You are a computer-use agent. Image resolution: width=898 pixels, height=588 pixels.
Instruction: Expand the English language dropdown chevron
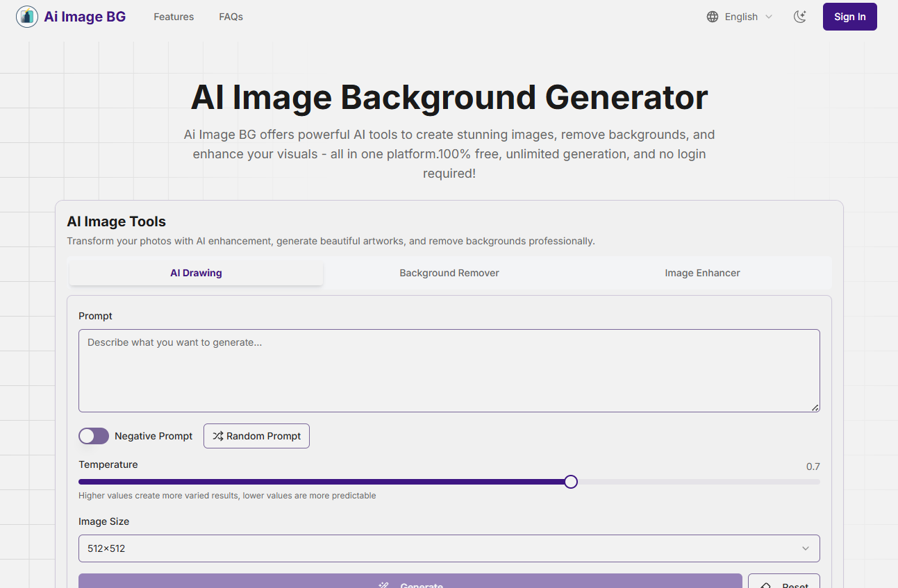[x=769, y=17]
